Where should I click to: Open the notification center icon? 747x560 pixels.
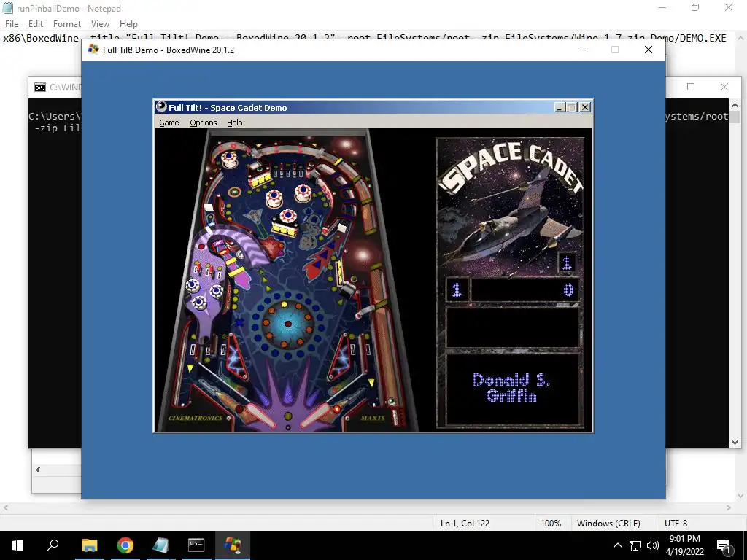pyautogui.click(x=724, y=545)
